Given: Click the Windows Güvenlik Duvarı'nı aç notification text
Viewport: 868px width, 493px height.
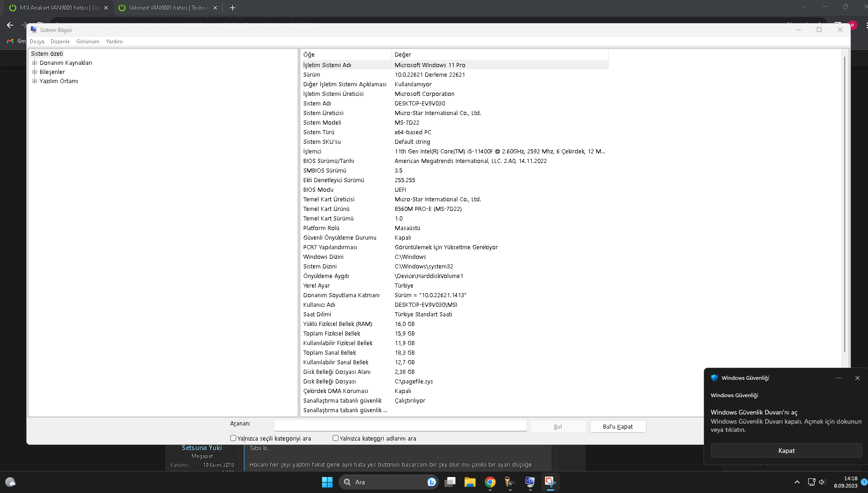Looking at the screenshot, I should pyautogui.click(x=754, y=412).
